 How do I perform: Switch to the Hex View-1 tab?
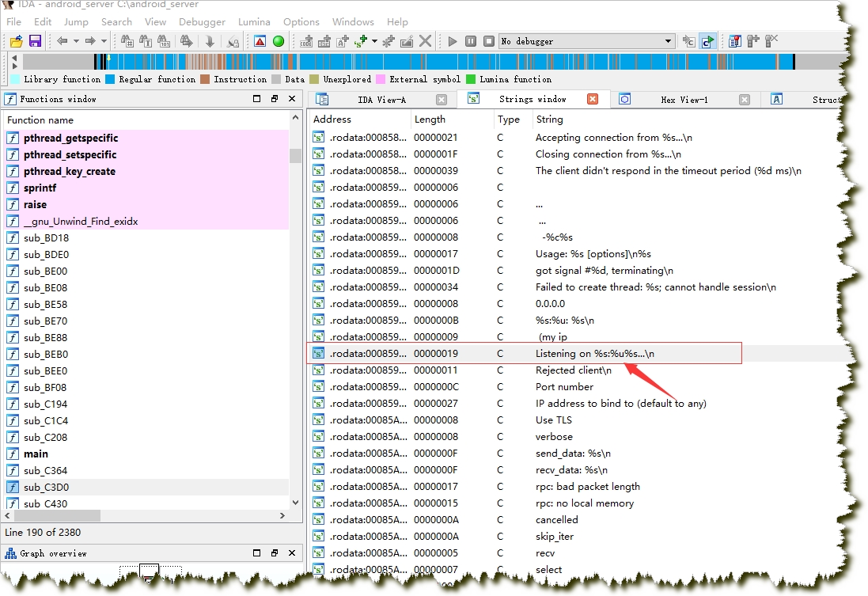pyautogui.click(x=684, y=100)
